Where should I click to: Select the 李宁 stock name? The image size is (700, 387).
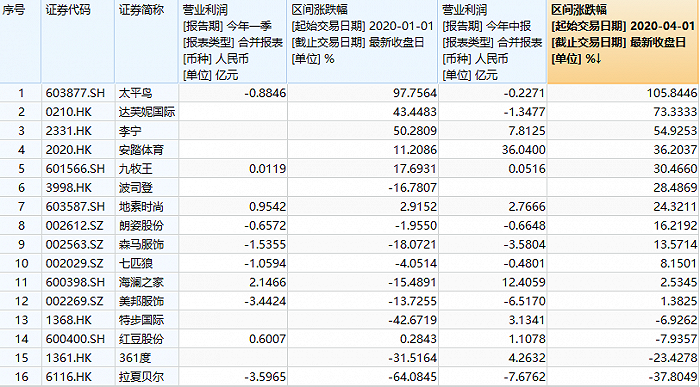(130, 131)
